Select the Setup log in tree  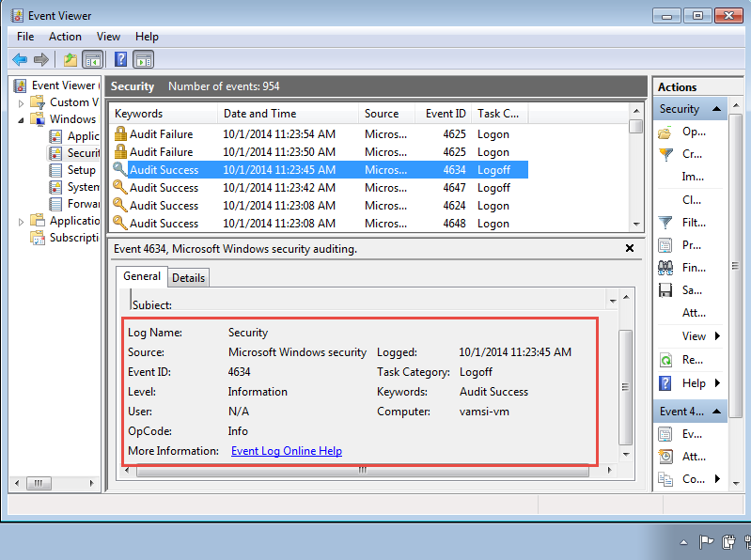pyautogui.click(x=72, y=170)
